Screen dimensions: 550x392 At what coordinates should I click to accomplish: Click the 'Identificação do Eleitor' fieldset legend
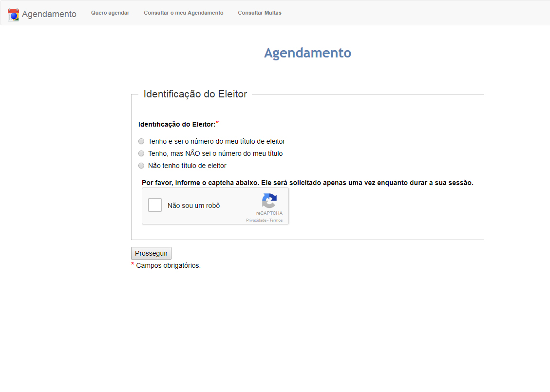click(195, 94)
